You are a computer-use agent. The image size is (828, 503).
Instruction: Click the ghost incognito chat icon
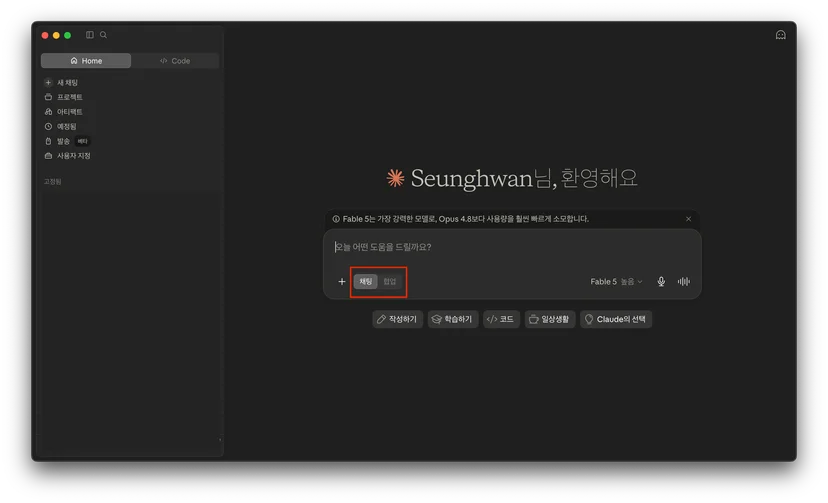tap(780, 35)
